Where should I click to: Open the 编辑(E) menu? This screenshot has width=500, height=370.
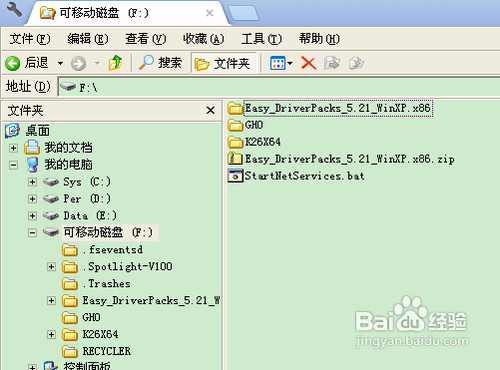88,39
